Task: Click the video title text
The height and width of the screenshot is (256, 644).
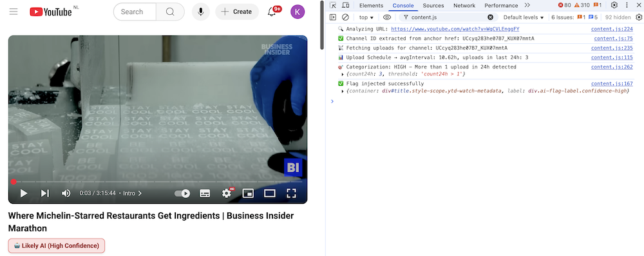Action: pos(151,222)
